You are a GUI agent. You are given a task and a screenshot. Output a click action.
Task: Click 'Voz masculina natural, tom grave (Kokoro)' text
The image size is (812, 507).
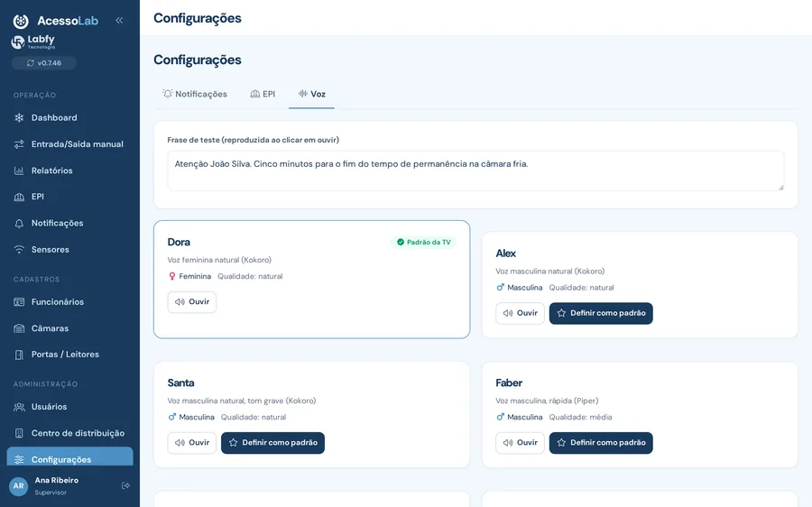[241, 401]
